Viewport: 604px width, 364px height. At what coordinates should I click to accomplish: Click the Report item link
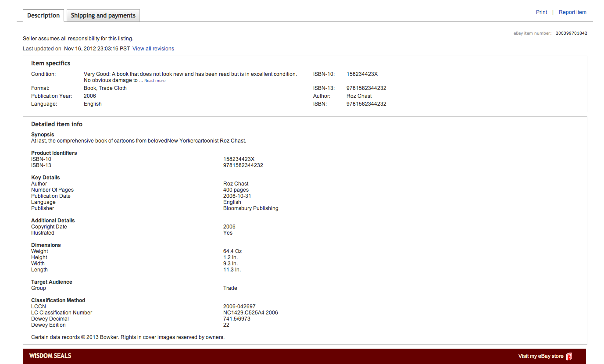(x=572, y=12)
